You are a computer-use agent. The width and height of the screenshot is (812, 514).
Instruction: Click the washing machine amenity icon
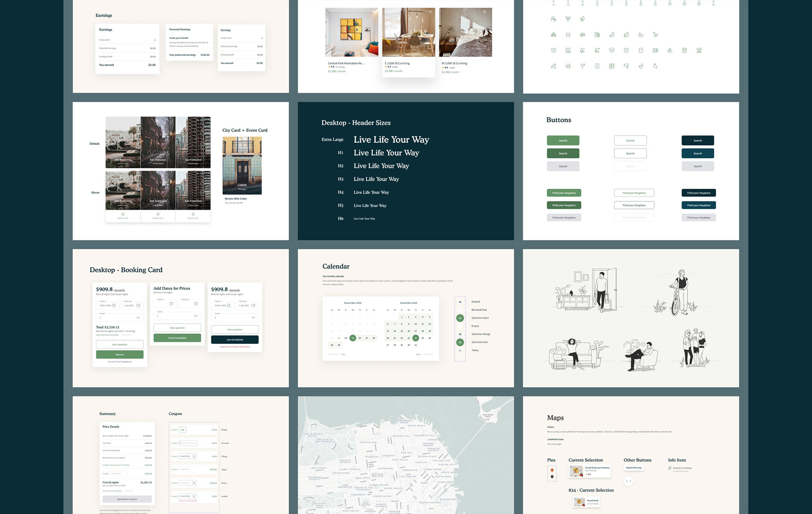click(x=684, y=50)
